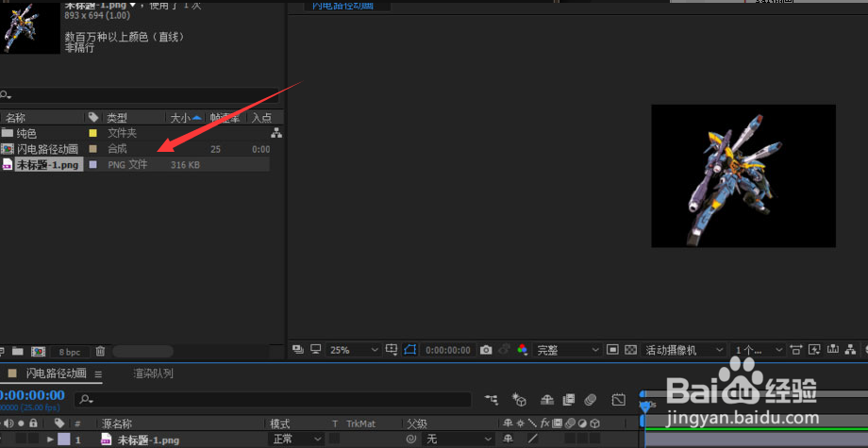868x448 pixels.
Task: Click the comp flowchart icon in viewer footer
Action: point(850,350)
